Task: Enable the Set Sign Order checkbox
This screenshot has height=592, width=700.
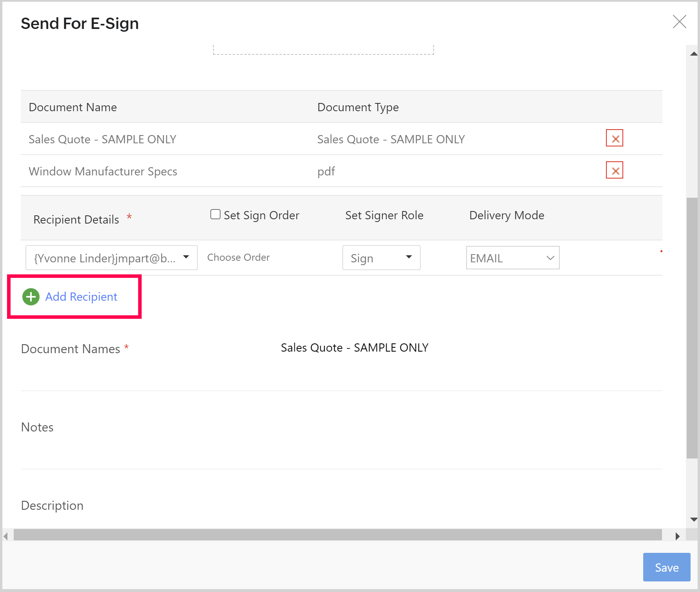Action: click(x=215, y=214)
